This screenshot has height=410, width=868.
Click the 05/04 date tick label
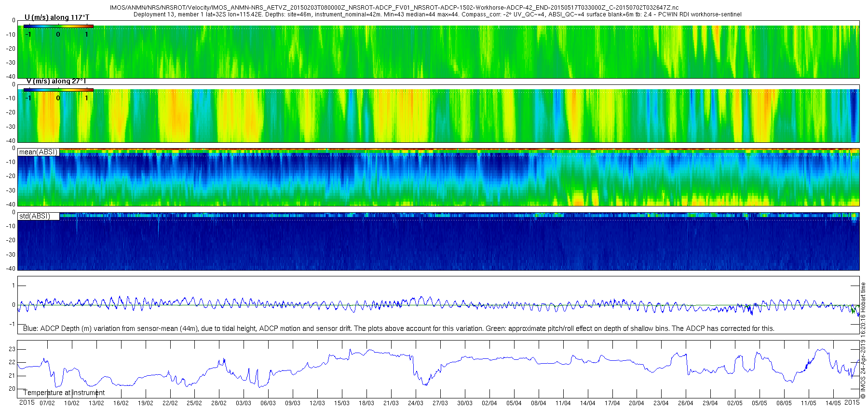(x=514, y=403)
